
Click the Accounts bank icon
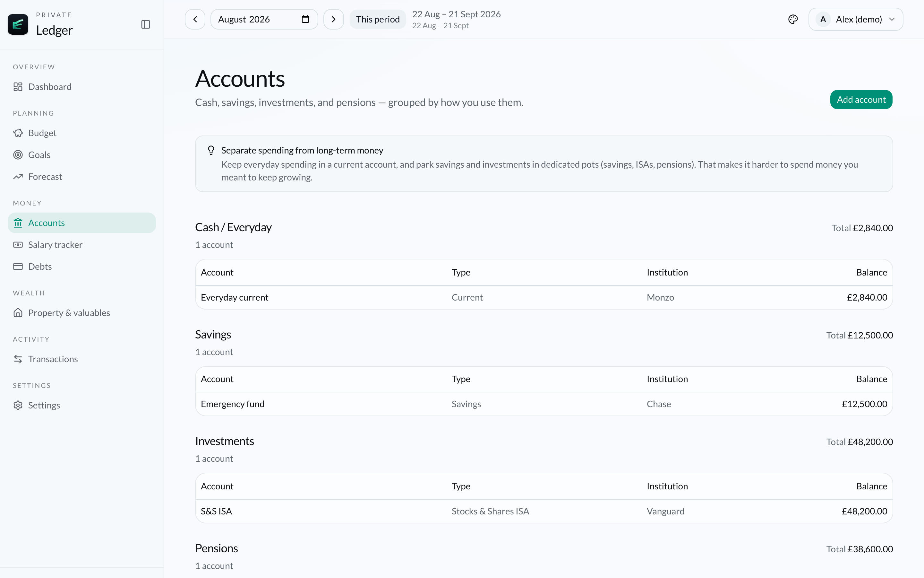18,223
